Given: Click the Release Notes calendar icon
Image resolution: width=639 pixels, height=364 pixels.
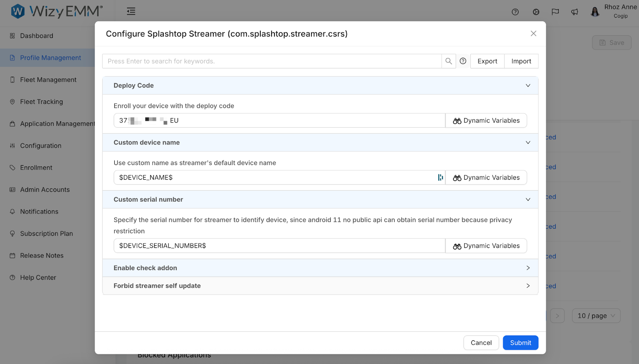Looking at the screenshot, I should tap(12, 255).
